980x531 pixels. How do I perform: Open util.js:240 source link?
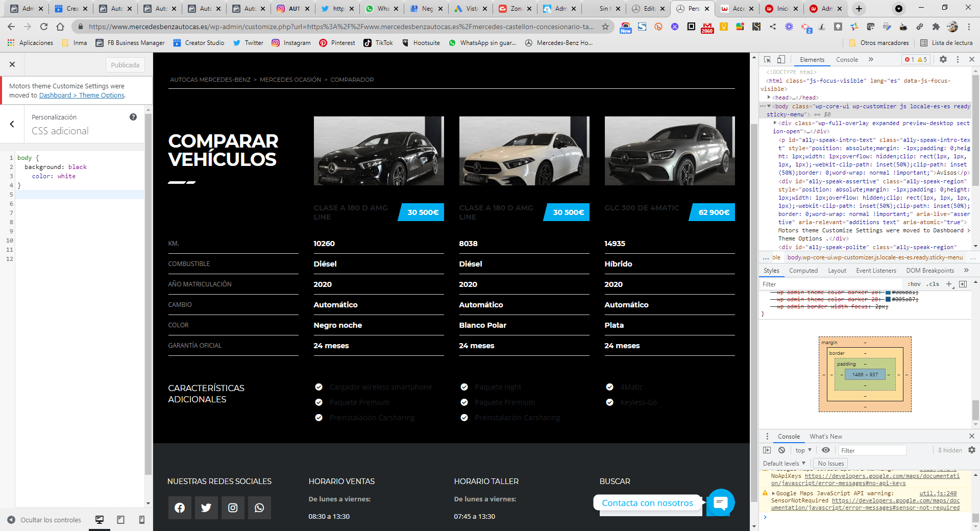click(x=938, y=493)
